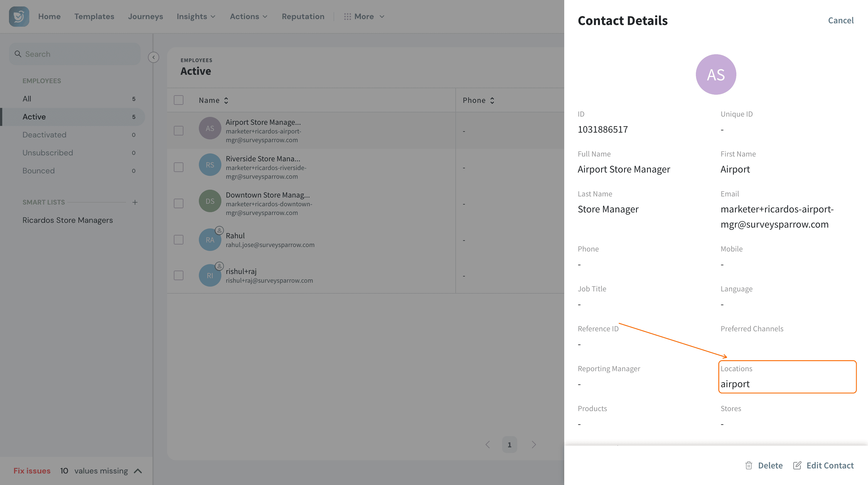Open Reputation in top navigation
868x485 pixels.
pyautogui.click(x=303, y=17)
